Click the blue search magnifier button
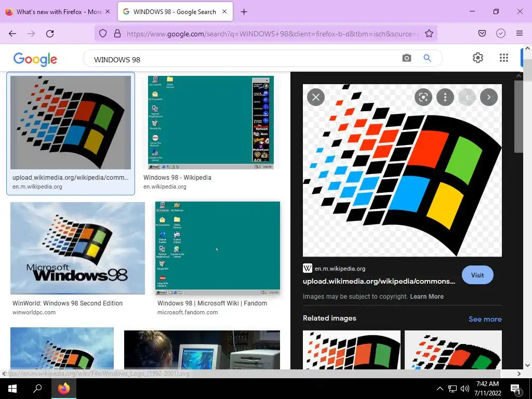The height and width of the screenshot is (399, 532). 427,58
